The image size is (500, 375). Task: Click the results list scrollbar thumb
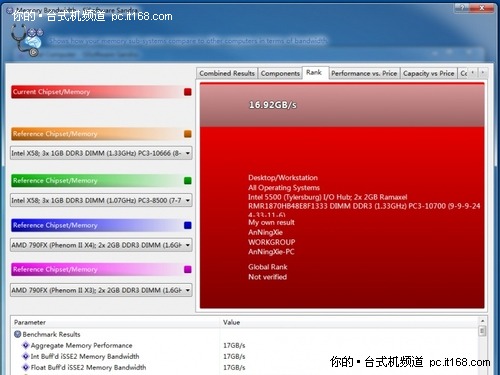click(x=482, y=331)
